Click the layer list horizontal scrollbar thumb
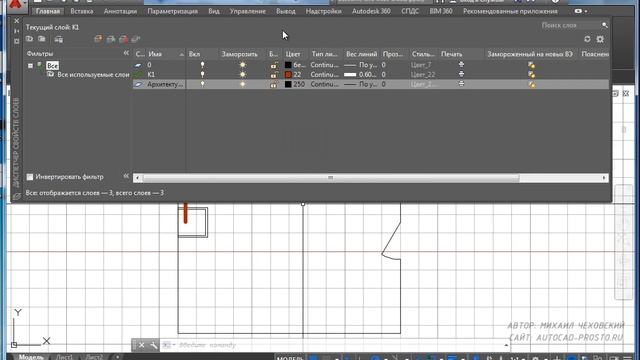 (x=331, y=178)
